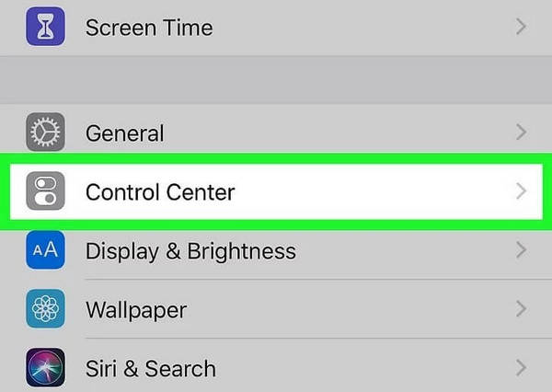Image resolution: width=552 pixels, height=392 pixels.
Task: Click the gray gap below Screen Time
Action: point(276,81)
